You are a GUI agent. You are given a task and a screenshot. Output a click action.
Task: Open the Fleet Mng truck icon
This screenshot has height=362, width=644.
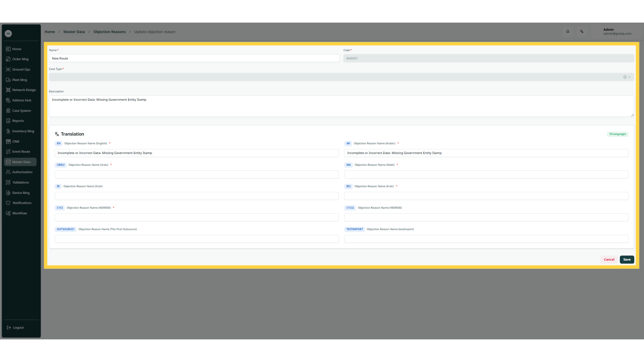tap(8, 80)
